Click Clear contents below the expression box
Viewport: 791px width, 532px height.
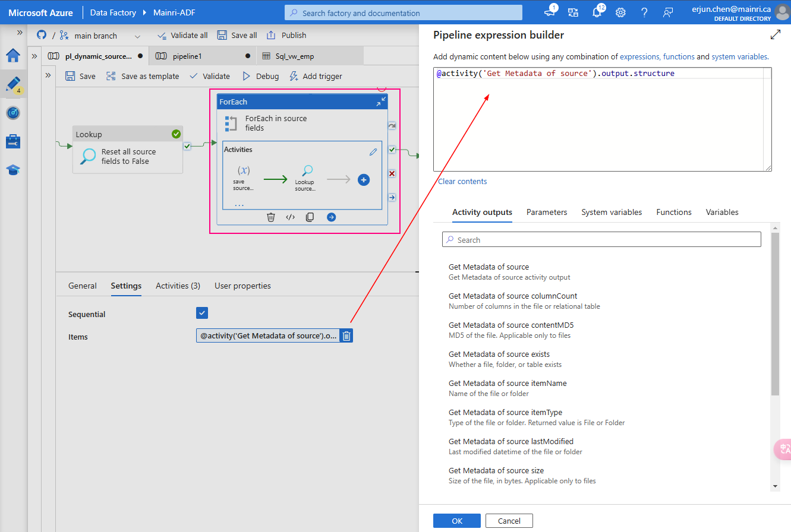[x=462, y=181]
